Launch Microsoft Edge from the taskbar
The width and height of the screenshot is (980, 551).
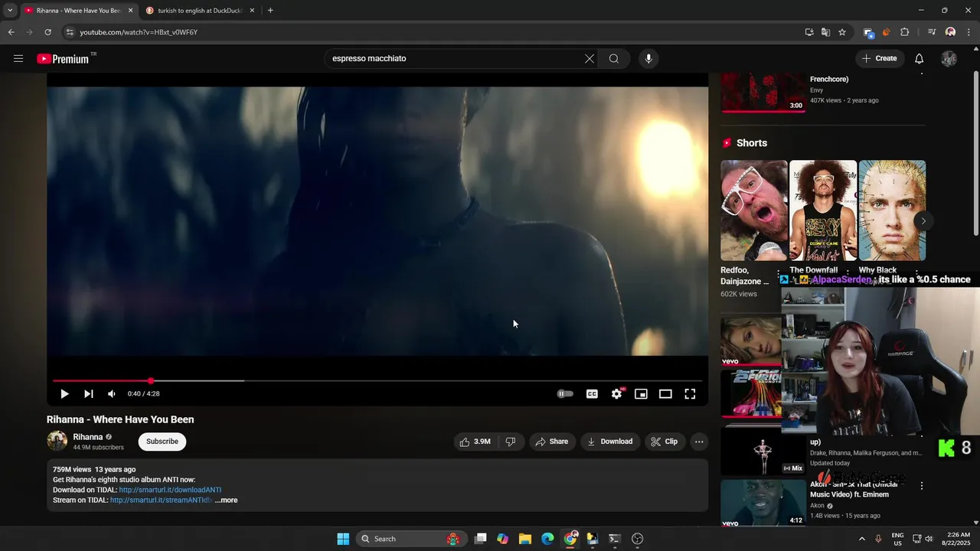coord(547,539)
